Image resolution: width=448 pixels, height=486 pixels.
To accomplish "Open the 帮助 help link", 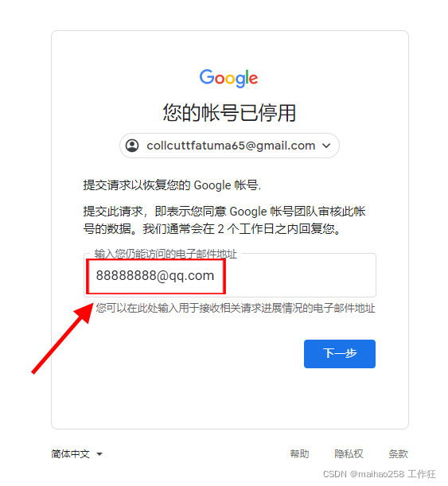I will (x=299, y=453).
